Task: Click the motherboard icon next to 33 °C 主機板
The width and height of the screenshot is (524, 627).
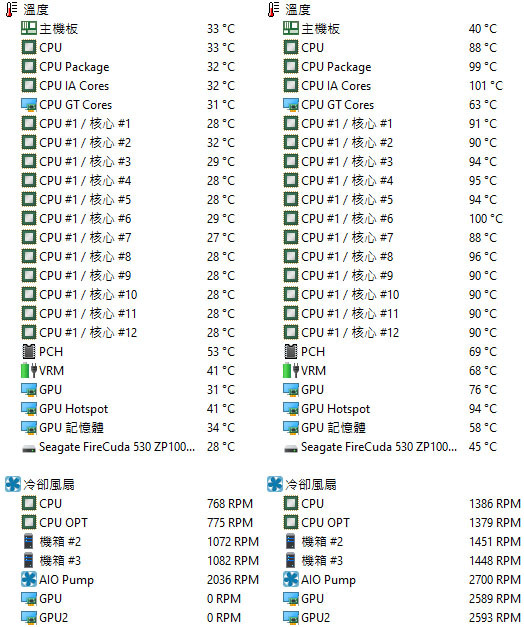Action: [x=28, y=28]
